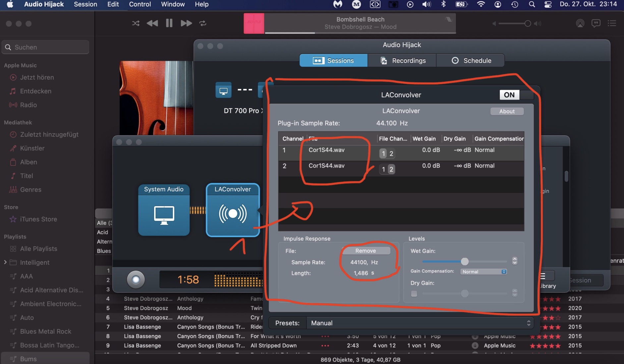Open Zuletzt hinzugefügt in Mediathek

[49, 134]
